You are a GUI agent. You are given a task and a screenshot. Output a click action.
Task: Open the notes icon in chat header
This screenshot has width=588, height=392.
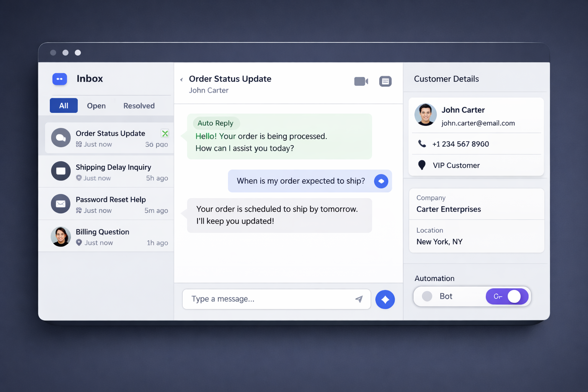385,81
